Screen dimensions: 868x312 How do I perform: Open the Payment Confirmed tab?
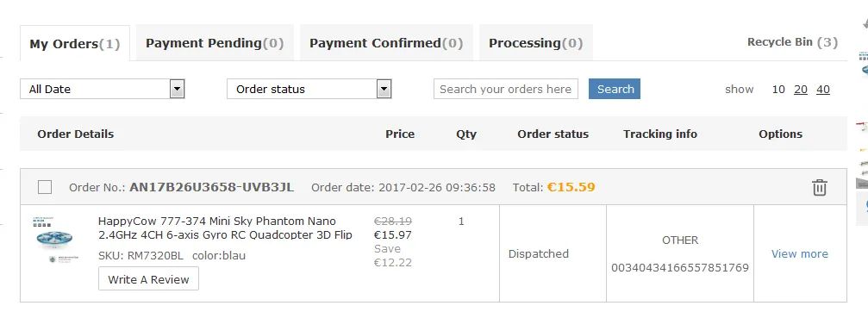pyautogui.click(x=386, y=43)
